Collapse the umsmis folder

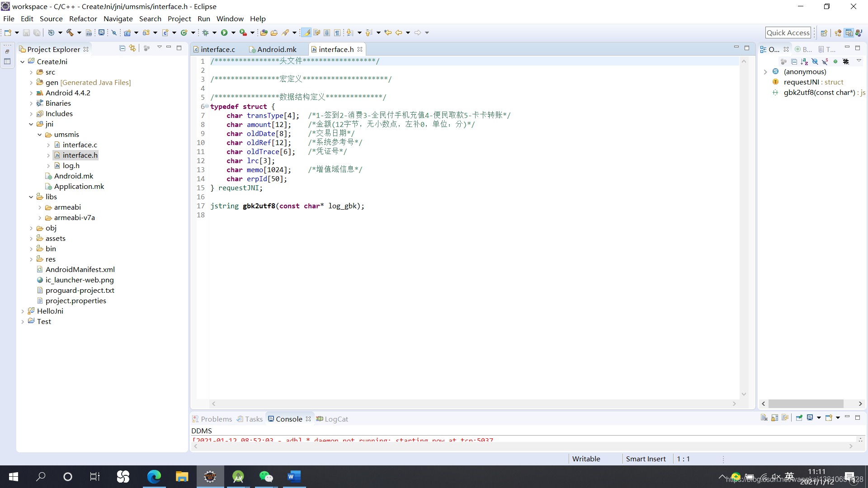pos(40,135)
